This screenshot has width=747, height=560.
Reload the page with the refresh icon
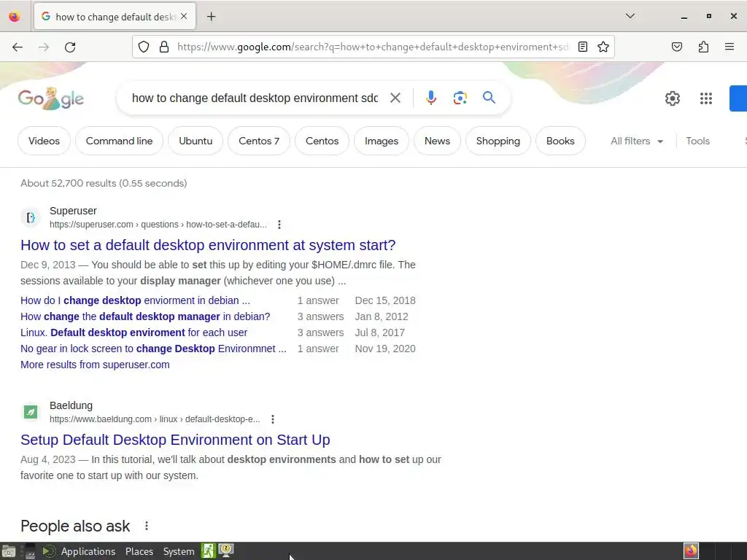pos(70,47)
